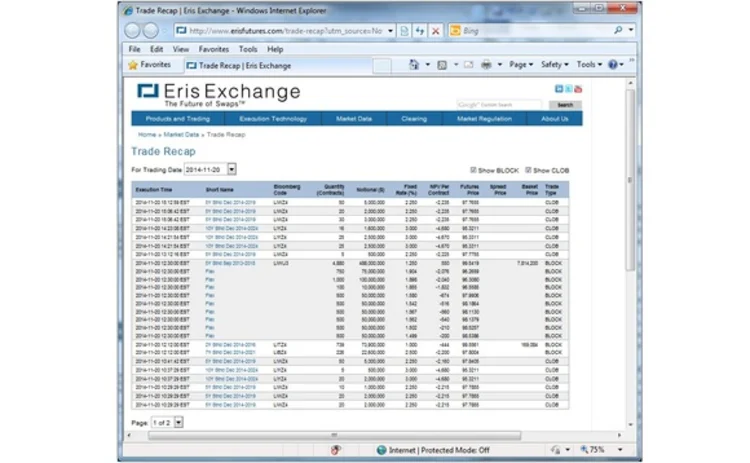
Task: Click the site Search button
Action: coord(565,105)
